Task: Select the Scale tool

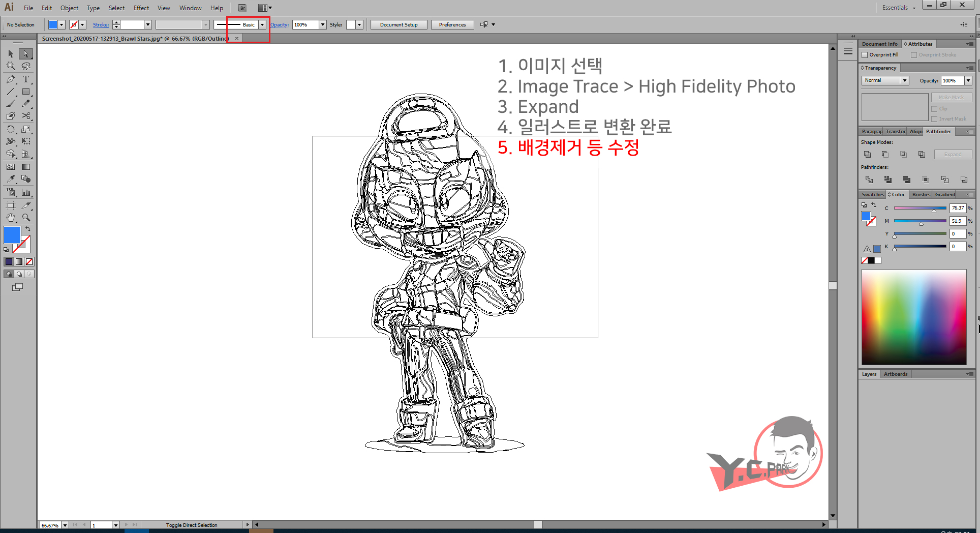Action: (26, 129)
